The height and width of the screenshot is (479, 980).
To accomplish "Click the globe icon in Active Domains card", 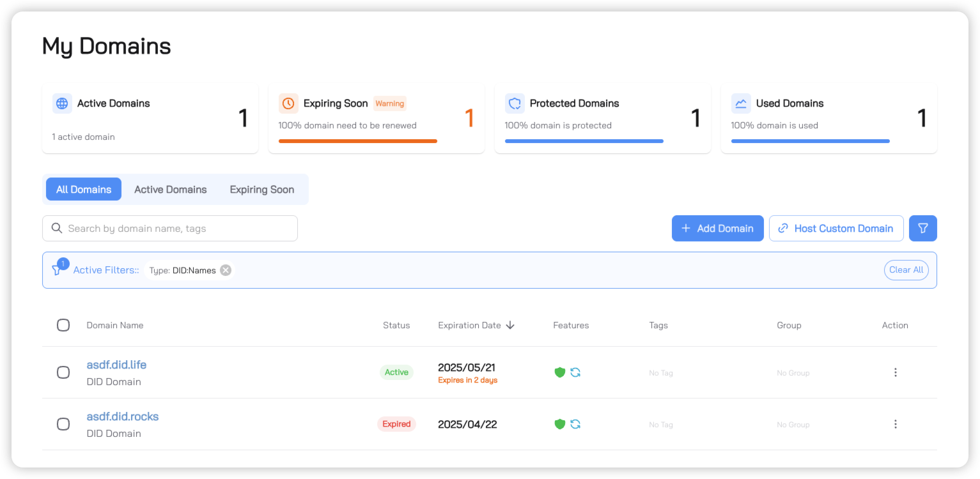I will [62, 103].
